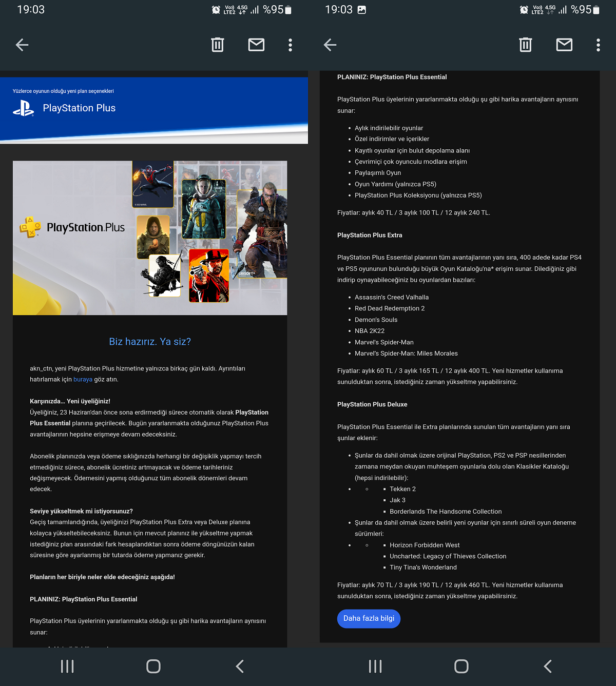This screenshot has height=686, width=616.
Task: Tap 'Tiny Tina's Wonderland' list item
Action: tap(423, 567)
